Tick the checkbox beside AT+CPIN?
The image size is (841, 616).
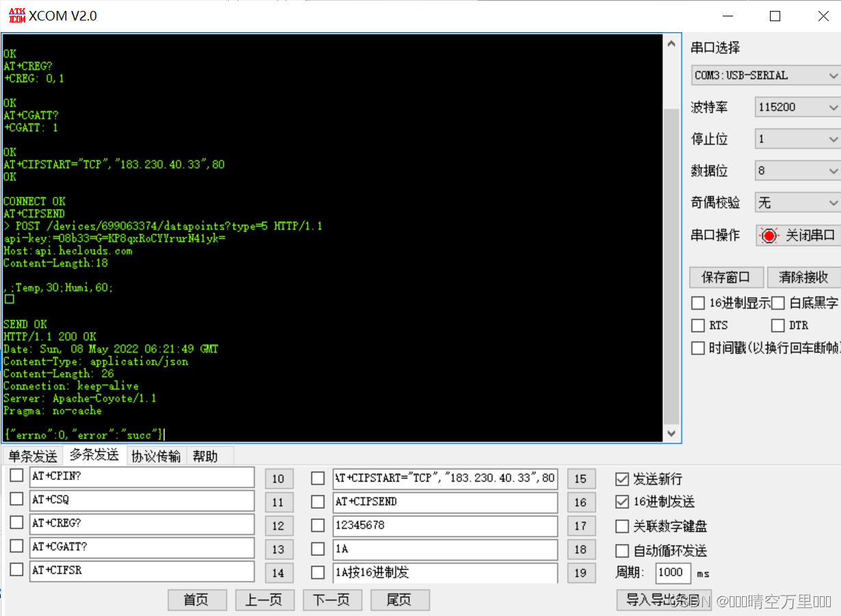coord(16,476)
